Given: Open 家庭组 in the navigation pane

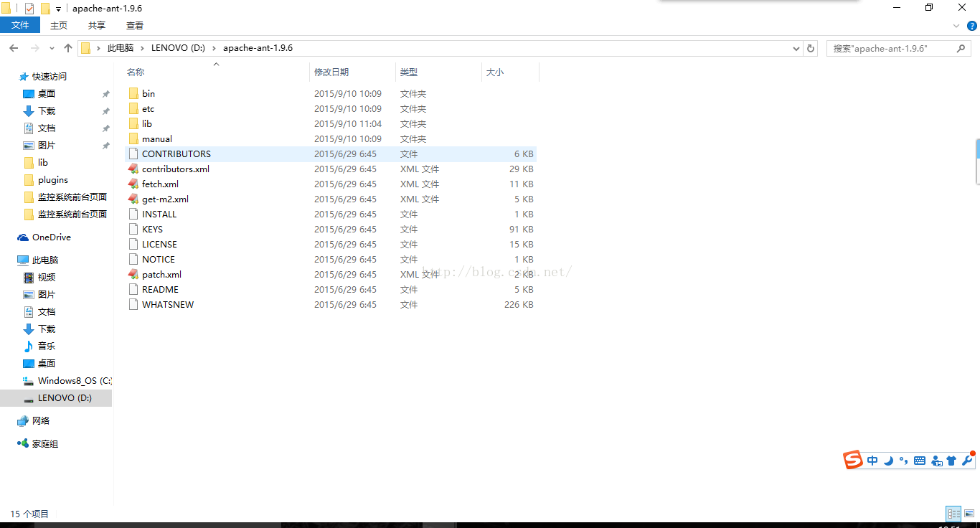Looking at the screenshot, I should click(x=45, y=444).
